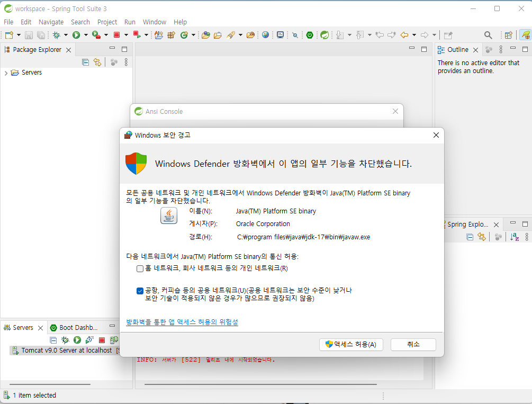
Task: Click the New AspectJ Project toolbar icon
Action: pyautogui.click(x=159, y=35)
